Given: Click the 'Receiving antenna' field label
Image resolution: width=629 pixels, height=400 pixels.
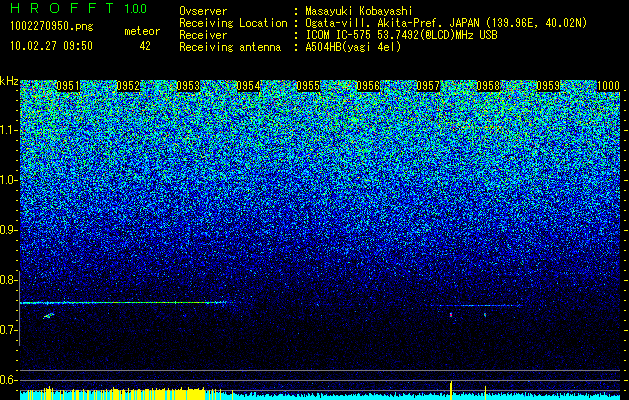Looking at the screenshot, I should [230, 47].
